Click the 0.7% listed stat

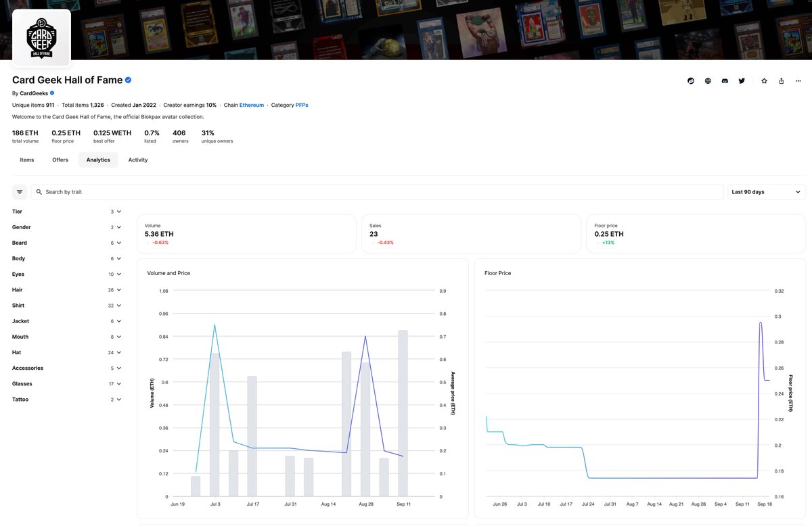152,136
